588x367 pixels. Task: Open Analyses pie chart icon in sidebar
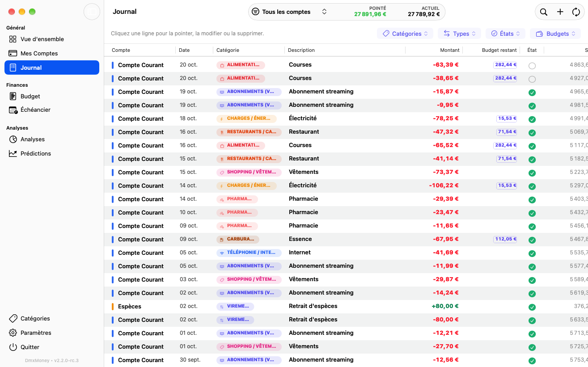[x=13, y=139]
